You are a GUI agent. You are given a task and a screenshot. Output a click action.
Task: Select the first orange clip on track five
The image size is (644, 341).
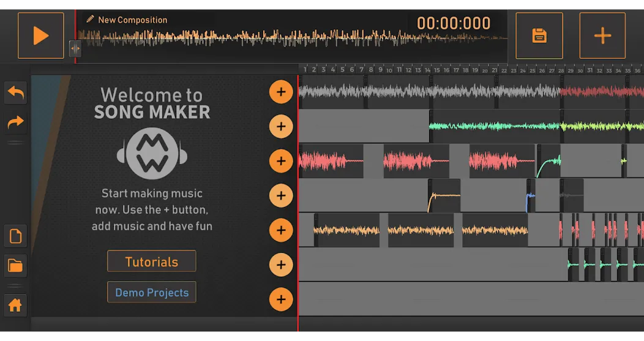pyautogui.click(x=346, y=230)
